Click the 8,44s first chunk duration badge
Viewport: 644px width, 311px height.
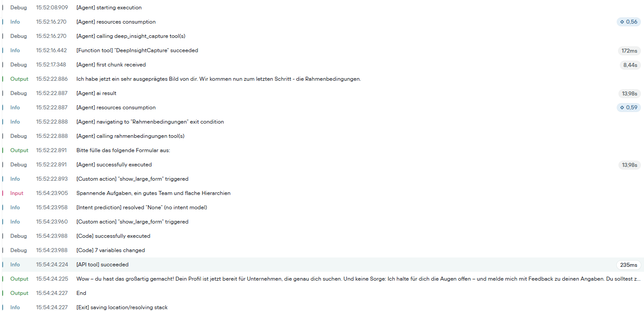[x=630, y=65]
